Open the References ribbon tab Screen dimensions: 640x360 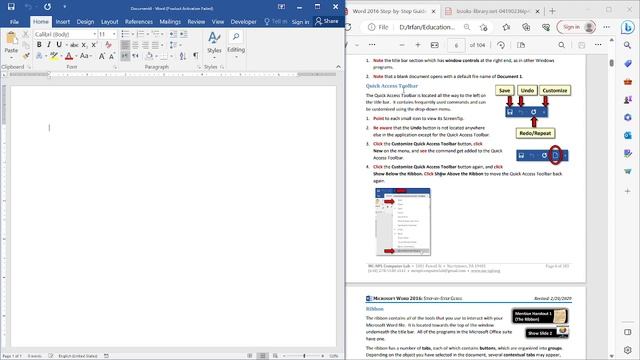coord(139,22)
